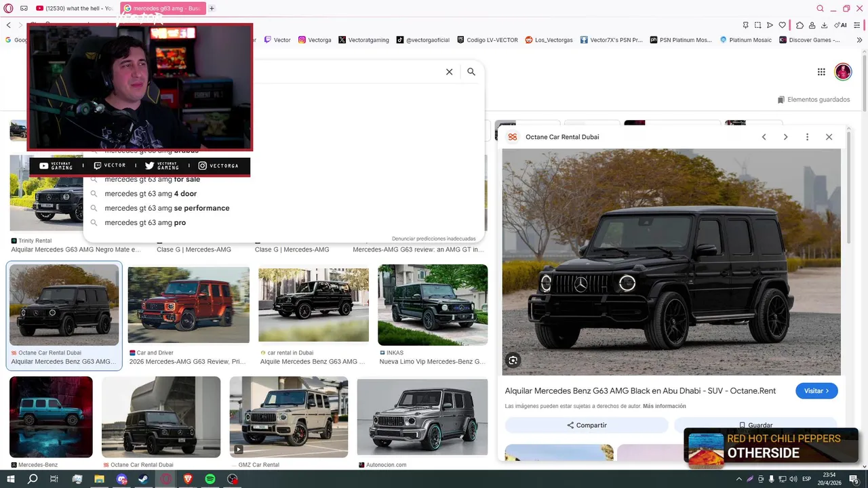Screen dimensions: 868x488
Task: Select the teal Mercedes-Benz G-Class thumbnail
Action: click(x=51, y=417)
